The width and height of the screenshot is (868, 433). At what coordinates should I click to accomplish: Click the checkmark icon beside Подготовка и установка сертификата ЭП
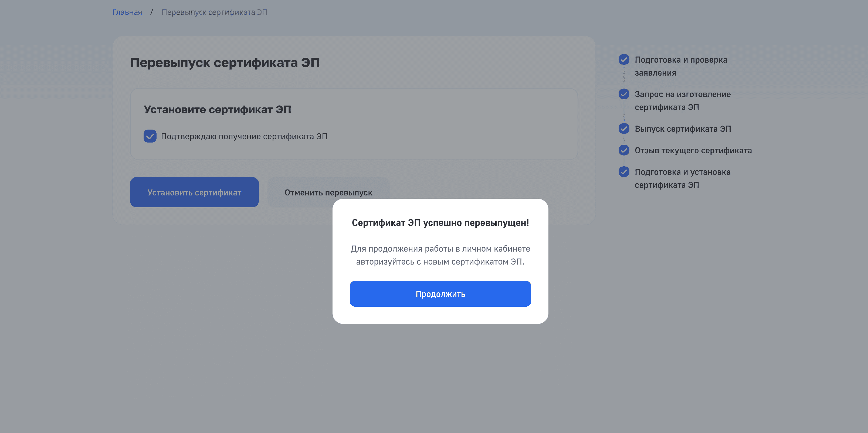pyautogui.click(x=624, y=171)
